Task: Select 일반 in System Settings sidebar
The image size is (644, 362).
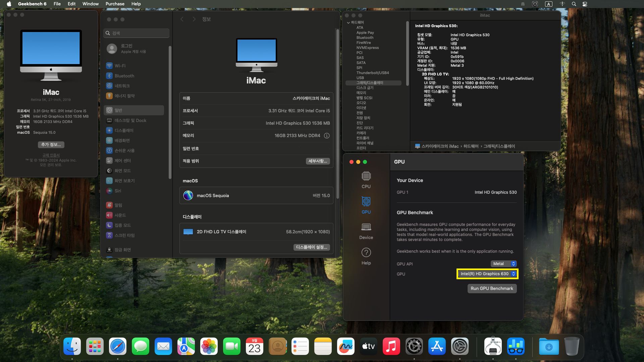Action: point(134,110)
